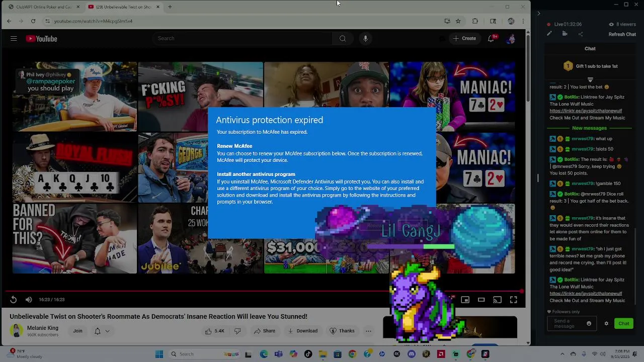Image resolution: width=644 pixels, height=362 pixels.
Task: Switch player to theater mode
Action: coord(481,300)
